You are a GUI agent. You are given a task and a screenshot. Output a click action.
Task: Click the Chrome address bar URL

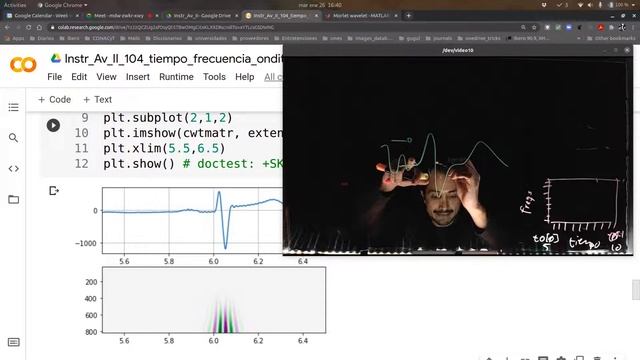pyautogui.click(x=166, y=27)
